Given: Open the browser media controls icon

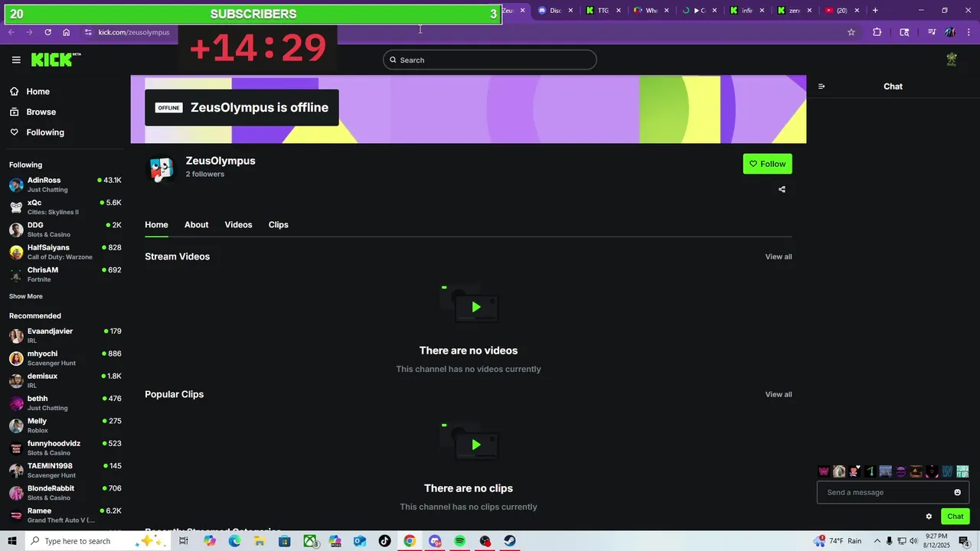Looking at the screenshot, I should click(932, 32).
